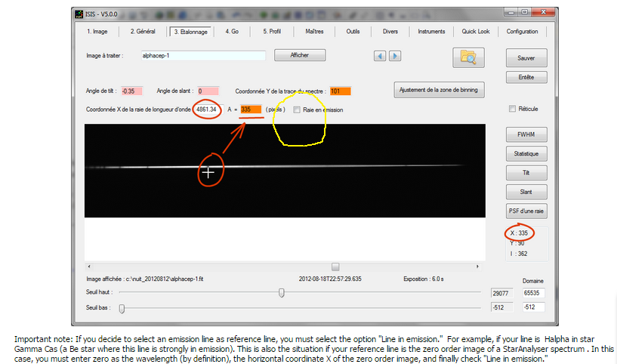Switch to the 2. Général tab
Image resolution: width=617 pixels, height=364 pixels.
pyautogui.click(x=143, y=32)
